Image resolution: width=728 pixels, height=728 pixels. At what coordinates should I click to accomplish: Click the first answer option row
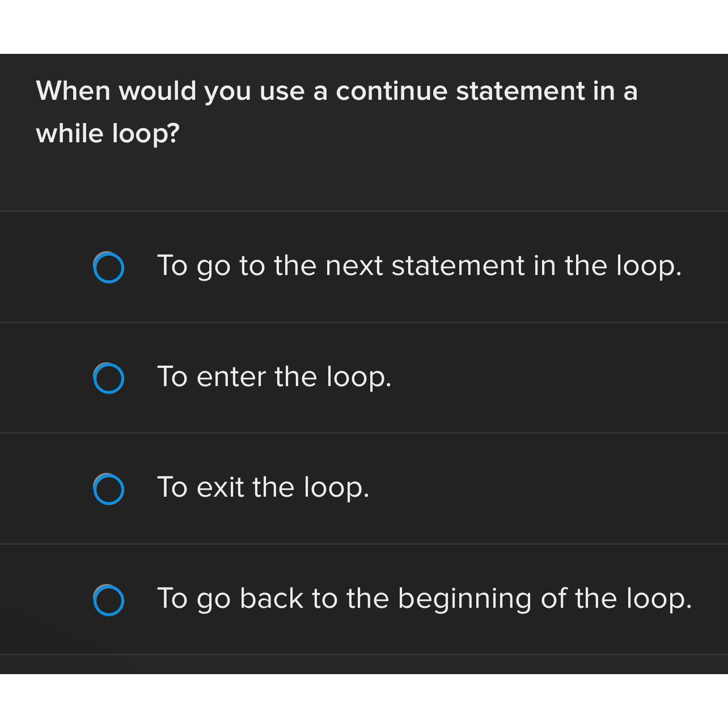[x=364, y=266]
